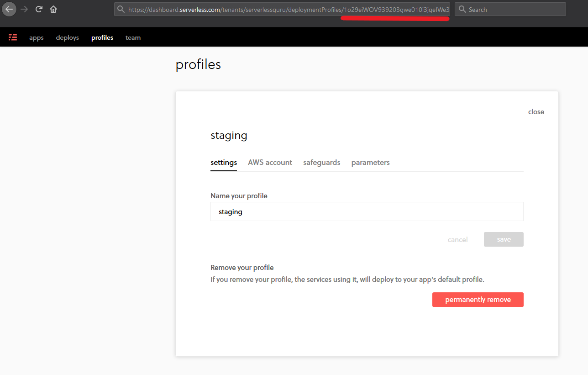Click the Name your profile label

[x=239, y=196]
